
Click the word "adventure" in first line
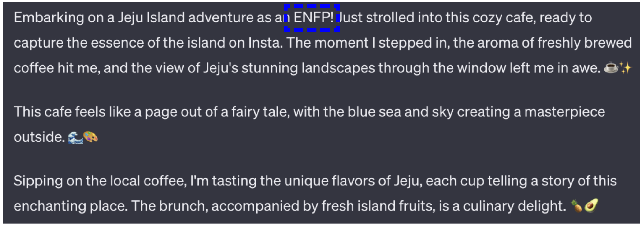click(221, 18)
